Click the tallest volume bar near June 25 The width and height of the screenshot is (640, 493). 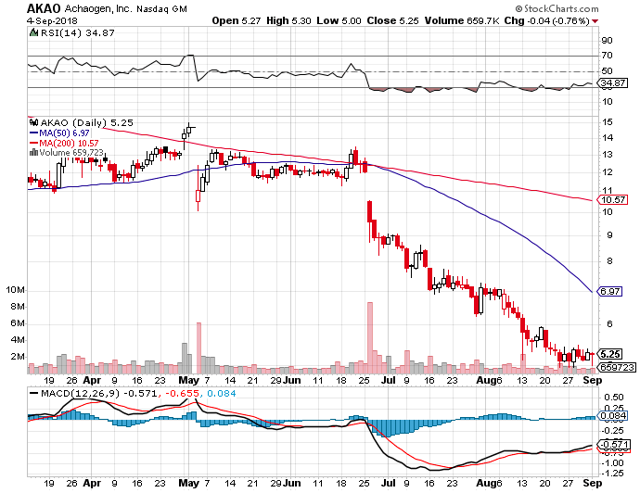coord(370,338)
